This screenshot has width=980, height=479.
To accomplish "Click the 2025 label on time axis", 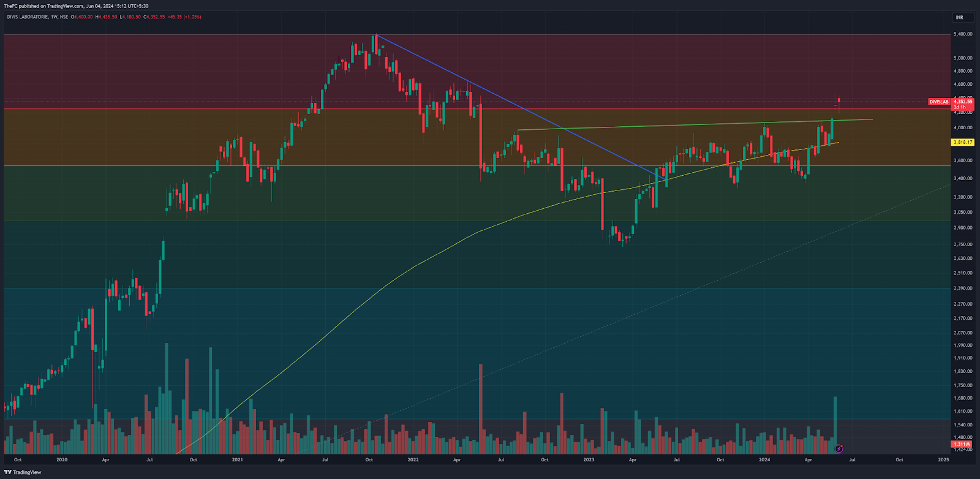I will point(943,459).
